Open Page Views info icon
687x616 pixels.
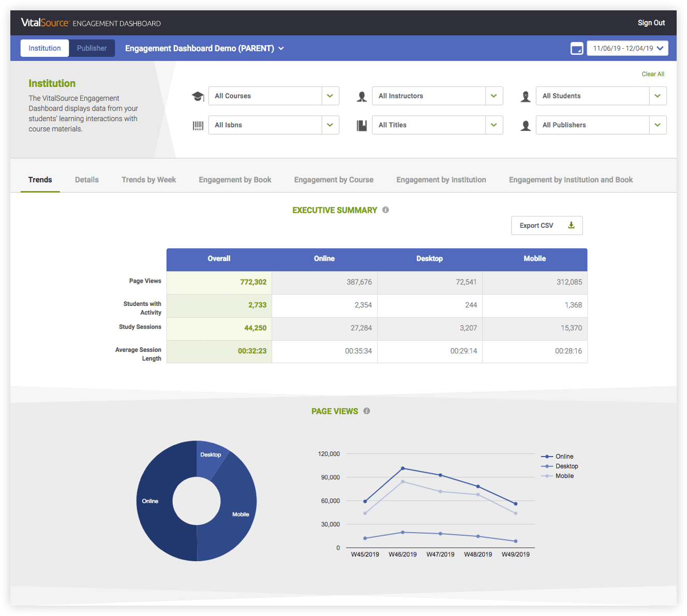(x=366, y=411)
